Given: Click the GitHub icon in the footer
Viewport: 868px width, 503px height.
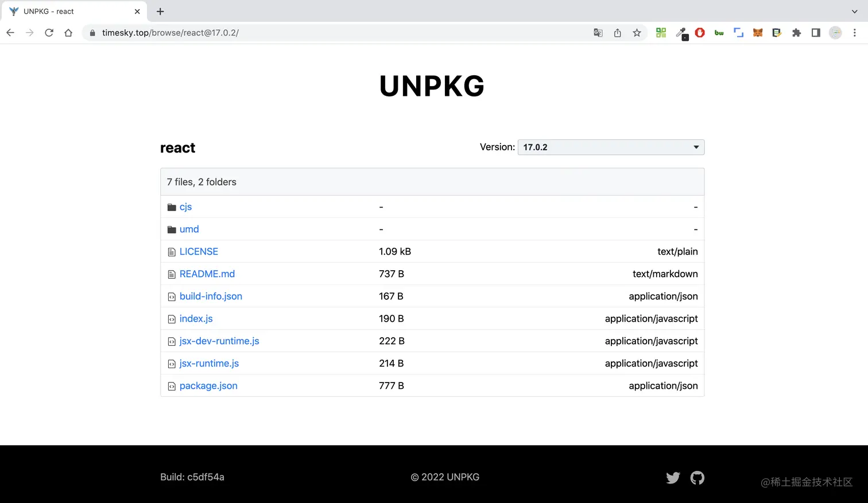Looking at the screenshot, I should point(697,478).
